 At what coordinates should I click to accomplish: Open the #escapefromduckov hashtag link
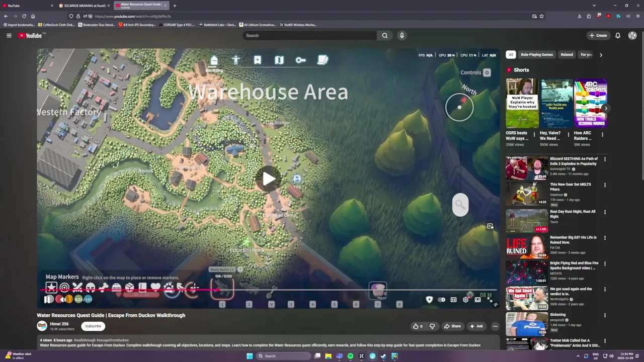coord(113,340)
